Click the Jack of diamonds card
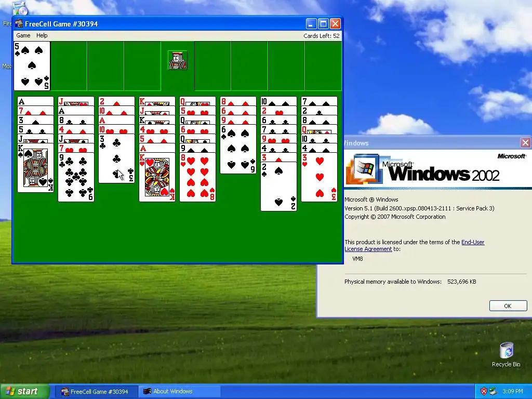Viewport: 532px width, 399px height. coord(157,111)
